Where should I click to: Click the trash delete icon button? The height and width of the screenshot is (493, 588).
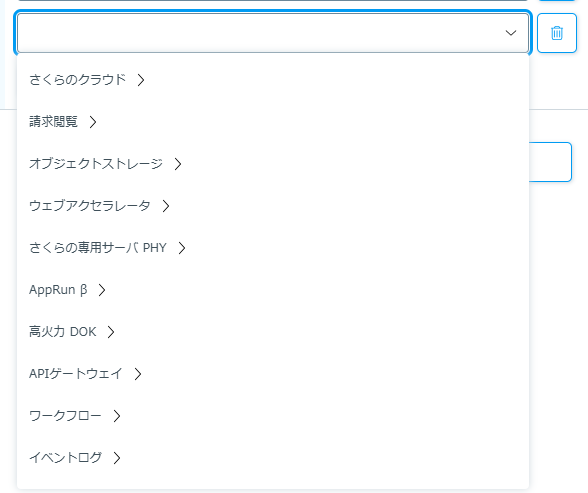pos(556,33)
